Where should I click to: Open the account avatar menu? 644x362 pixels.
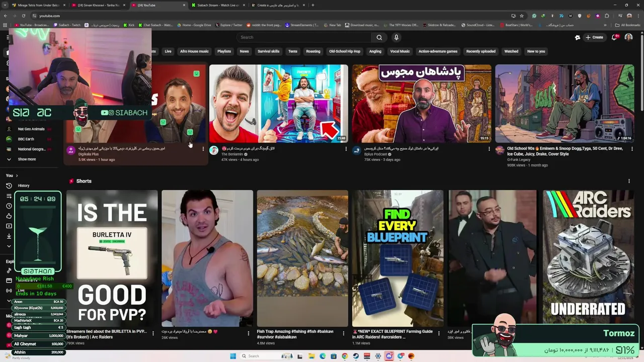coord(628,37)
